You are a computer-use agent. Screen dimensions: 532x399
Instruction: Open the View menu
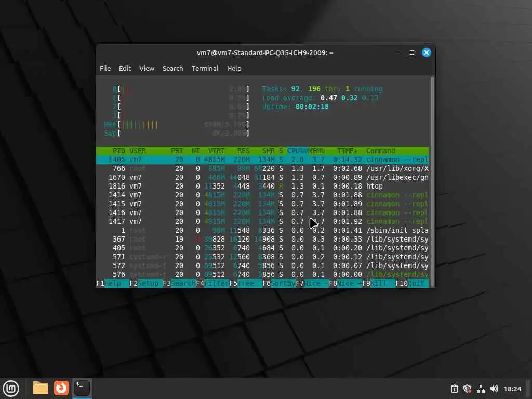pos(147,68)
